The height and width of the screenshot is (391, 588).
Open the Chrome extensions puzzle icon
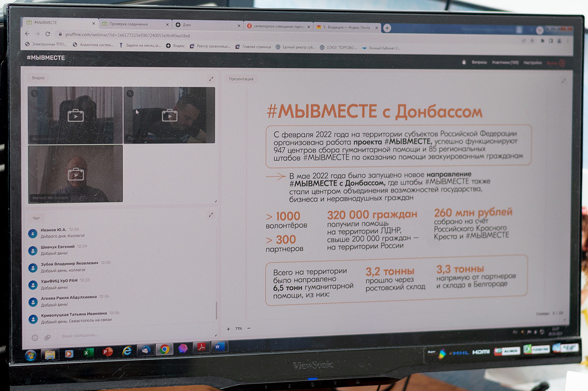coord(542,41)
